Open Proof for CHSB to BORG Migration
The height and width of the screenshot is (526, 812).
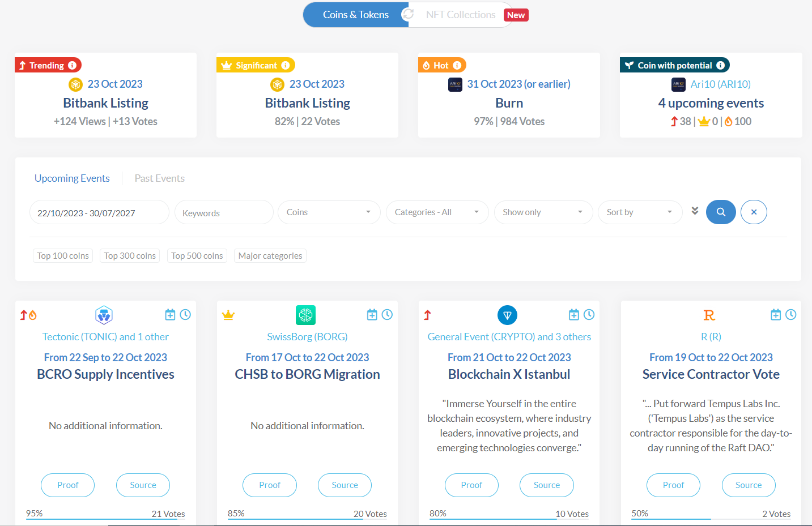click(x=270, y=485)
